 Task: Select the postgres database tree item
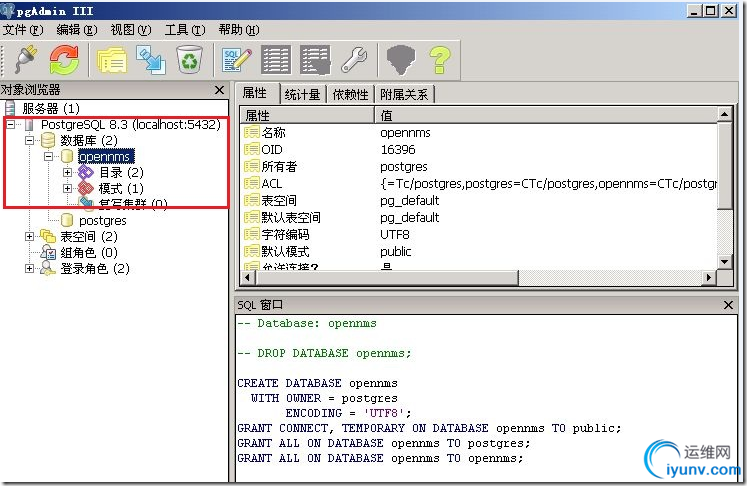click(102, 220)
